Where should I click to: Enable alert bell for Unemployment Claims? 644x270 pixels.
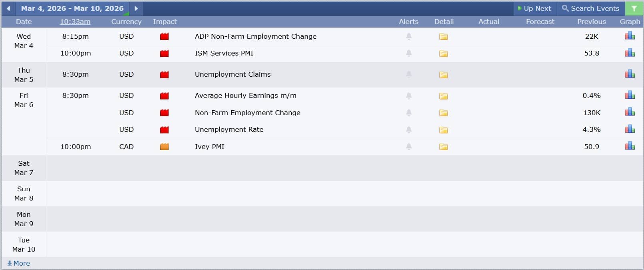pos(409,74)
